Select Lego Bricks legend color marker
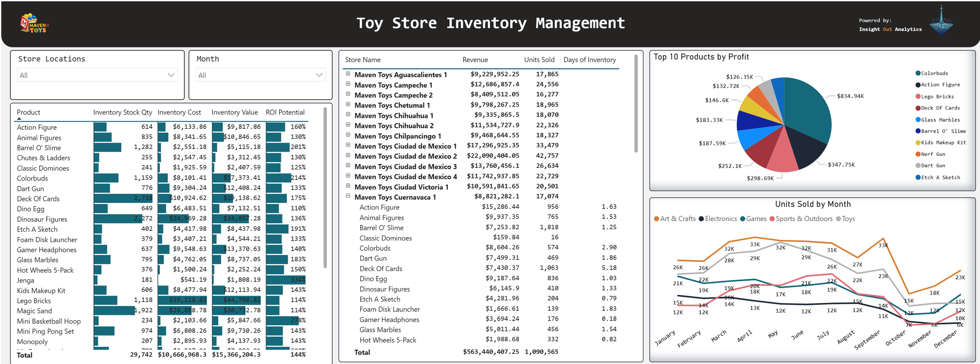 click(x=918, y=96)
